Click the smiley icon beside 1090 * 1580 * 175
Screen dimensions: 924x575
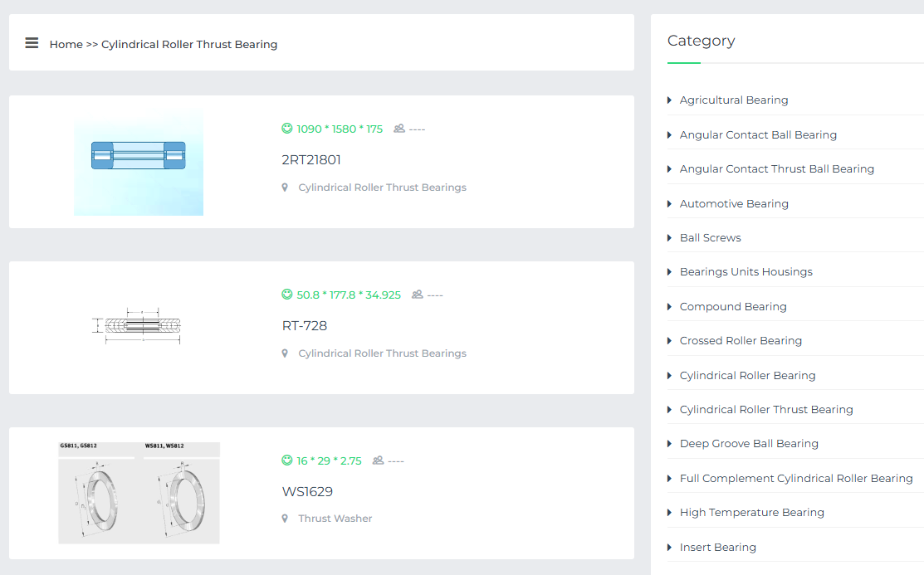click(287, 129)
